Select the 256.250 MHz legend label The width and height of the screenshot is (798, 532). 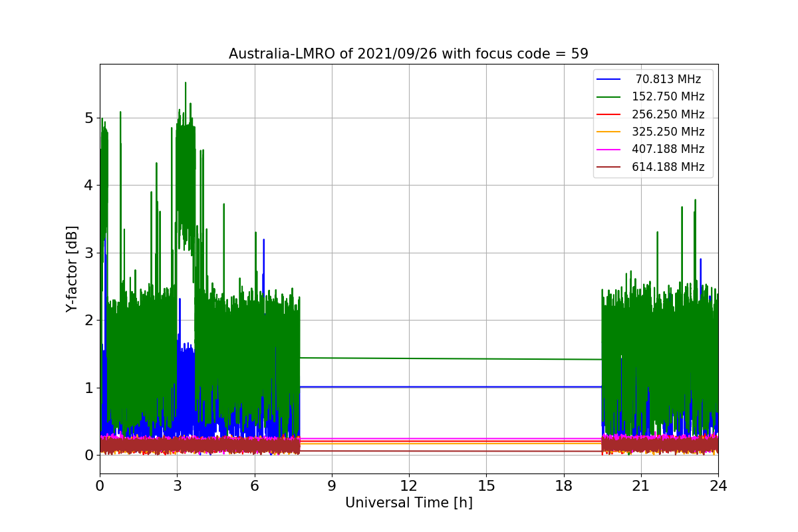pyautogui.click(x=668, y=114)
